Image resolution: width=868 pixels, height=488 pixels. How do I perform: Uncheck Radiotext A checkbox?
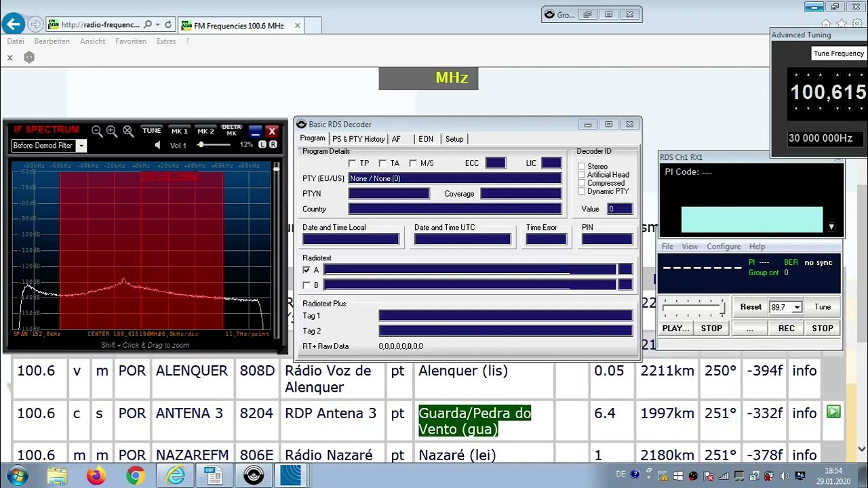click(x=307, y=270)
